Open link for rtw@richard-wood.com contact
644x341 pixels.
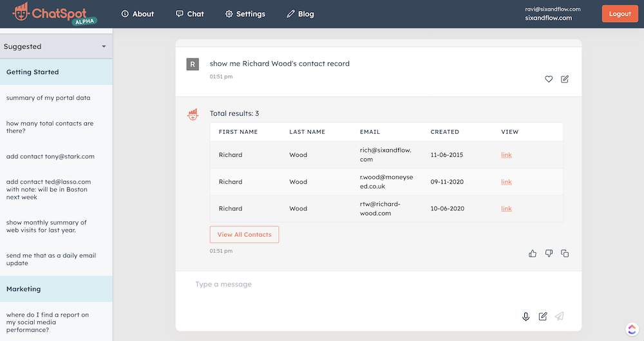(x=506, y=208)
